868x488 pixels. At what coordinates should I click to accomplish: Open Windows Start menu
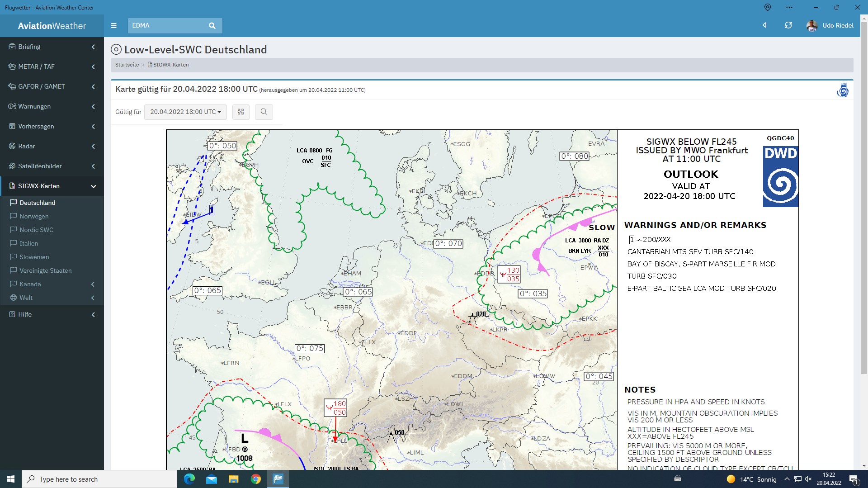pyautogui.click(x=11, y=479)
